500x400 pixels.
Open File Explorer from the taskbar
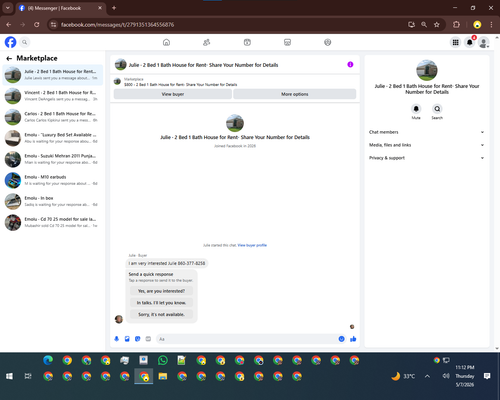tap(163, 376)
